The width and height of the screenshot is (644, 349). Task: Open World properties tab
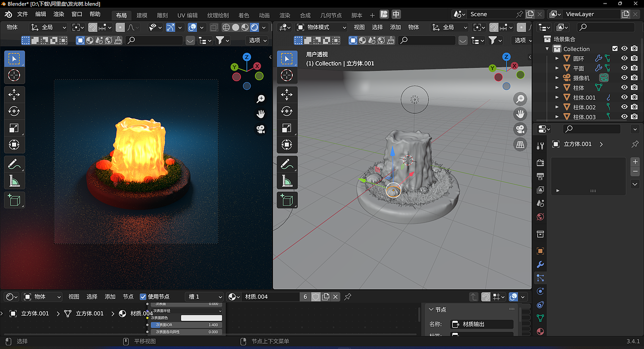click(x=540, y=217)
